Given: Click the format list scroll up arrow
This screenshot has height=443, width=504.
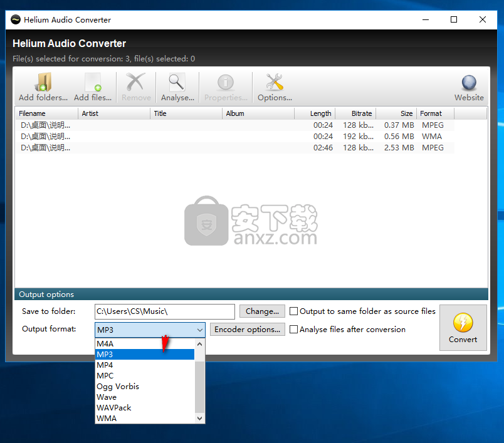Looking at the screenshot, I should coord(199,344).
